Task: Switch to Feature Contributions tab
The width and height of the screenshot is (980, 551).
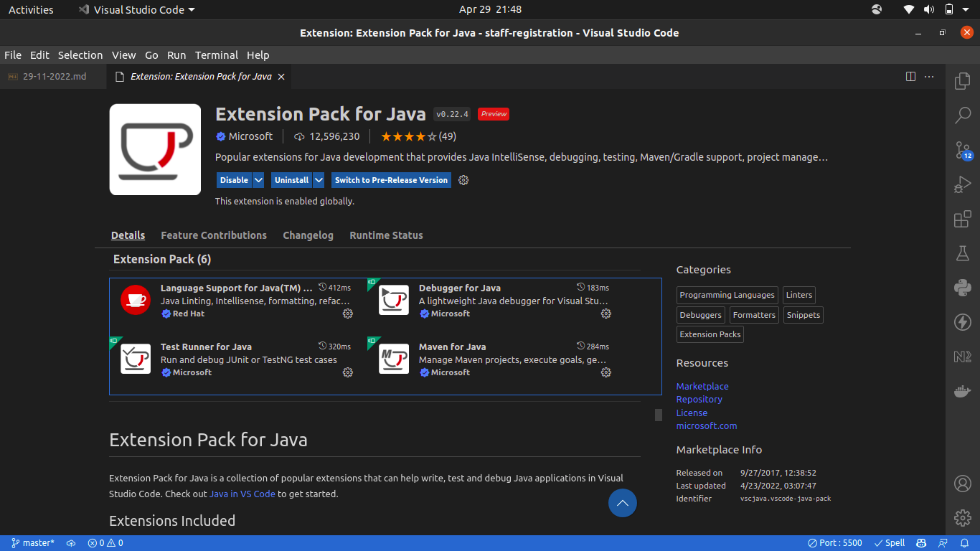Action: 214,235
